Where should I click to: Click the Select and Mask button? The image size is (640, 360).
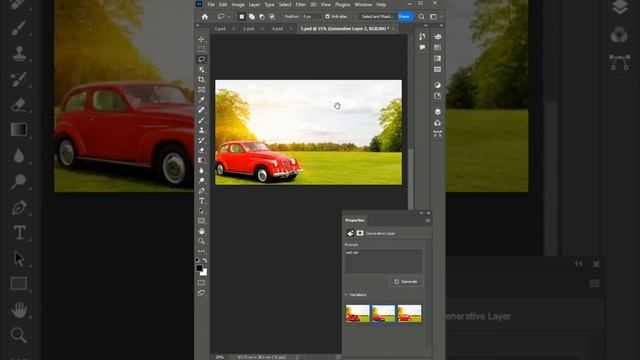click(377, 17)
